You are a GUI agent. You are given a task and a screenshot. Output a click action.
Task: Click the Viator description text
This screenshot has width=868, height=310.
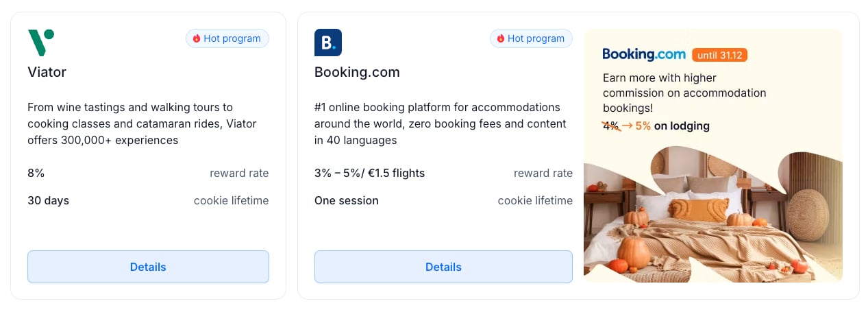click(130, 123)
